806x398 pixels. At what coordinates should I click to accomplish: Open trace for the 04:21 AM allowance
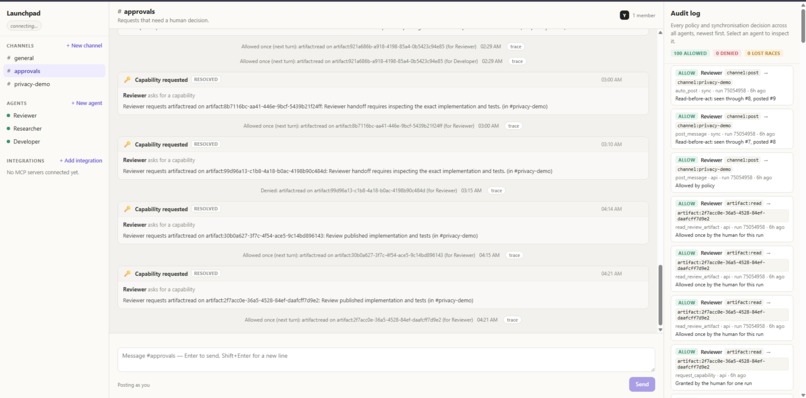coord(512,320)
